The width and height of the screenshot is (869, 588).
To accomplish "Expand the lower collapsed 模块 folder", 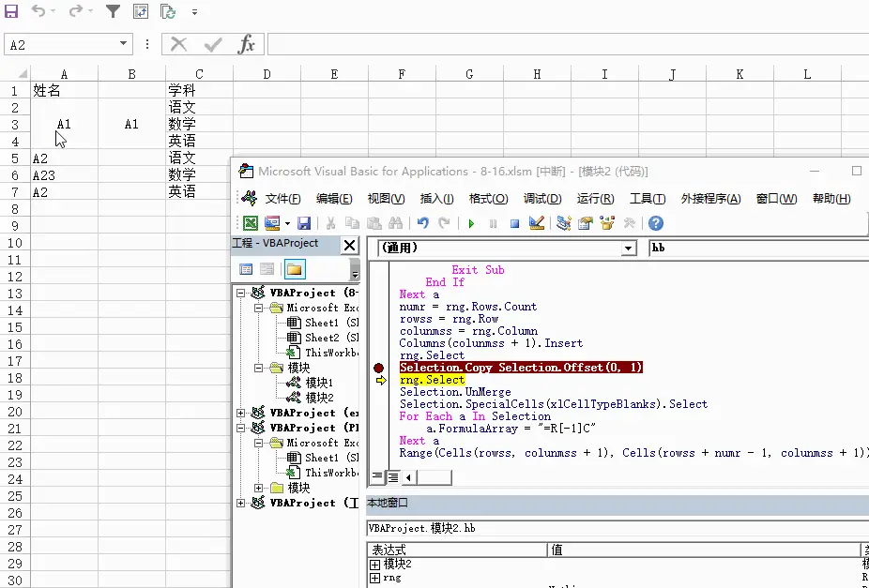I will pos(259,488).
